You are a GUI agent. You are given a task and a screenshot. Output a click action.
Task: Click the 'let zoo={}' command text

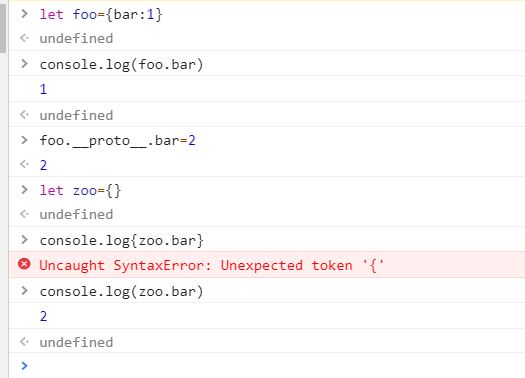click(x=80, y=191)
